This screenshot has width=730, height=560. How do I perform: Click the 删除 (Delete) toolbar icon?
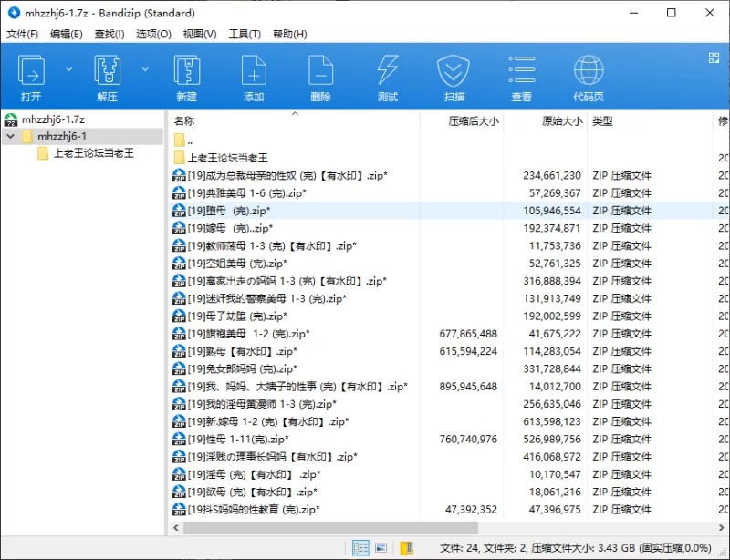point(320,78)
